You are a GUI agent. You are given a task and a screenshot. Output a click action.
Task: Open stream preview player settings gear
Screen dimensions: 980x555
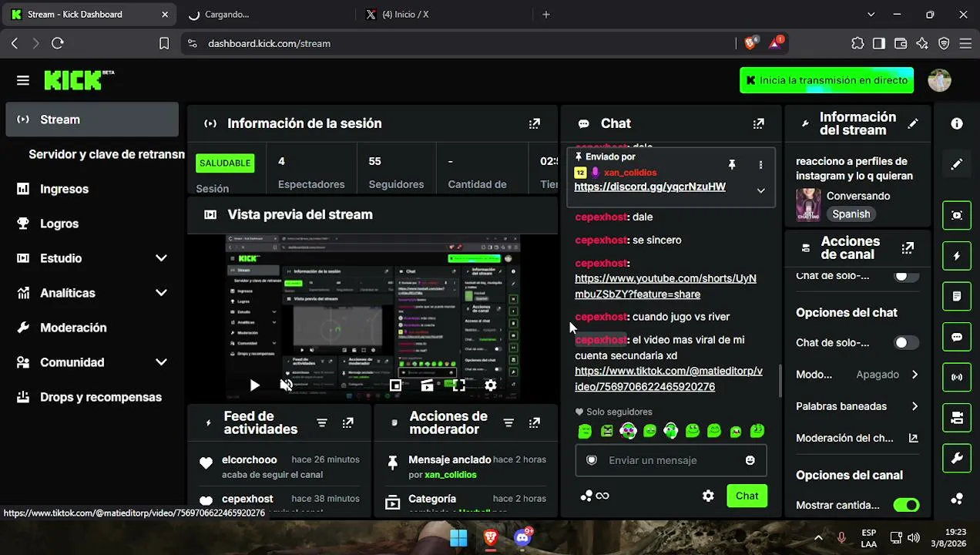coord(490,385)
